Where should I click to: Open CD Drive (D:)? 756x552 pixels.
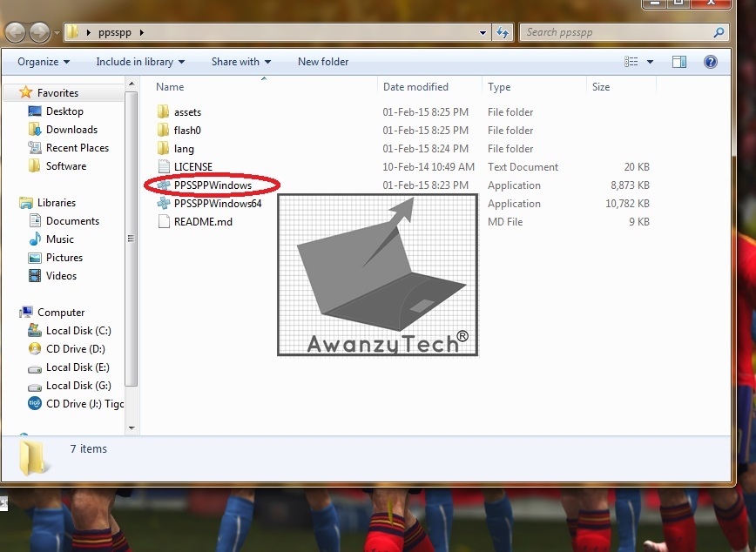[75, 349]
